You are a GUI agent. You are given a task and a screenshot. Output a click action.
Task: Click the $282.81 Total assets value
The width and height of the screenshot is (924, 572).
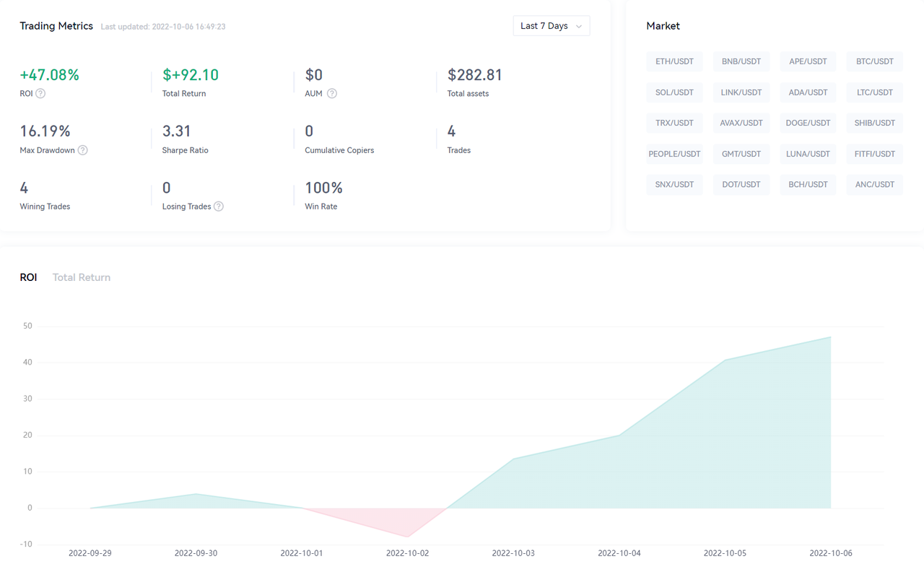tap(474, 75)
